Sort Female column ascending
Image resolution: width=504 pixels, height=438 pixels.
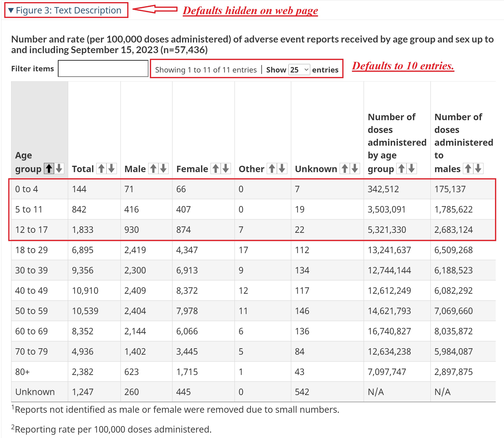point(216,168)
